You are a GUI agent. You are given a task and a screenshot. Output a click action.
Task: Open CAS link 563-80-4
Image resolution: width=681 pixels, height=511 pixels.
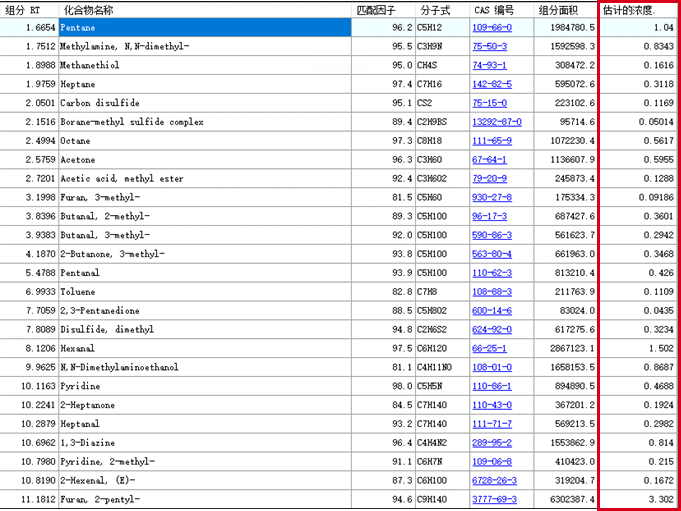[x=492, y=254]
